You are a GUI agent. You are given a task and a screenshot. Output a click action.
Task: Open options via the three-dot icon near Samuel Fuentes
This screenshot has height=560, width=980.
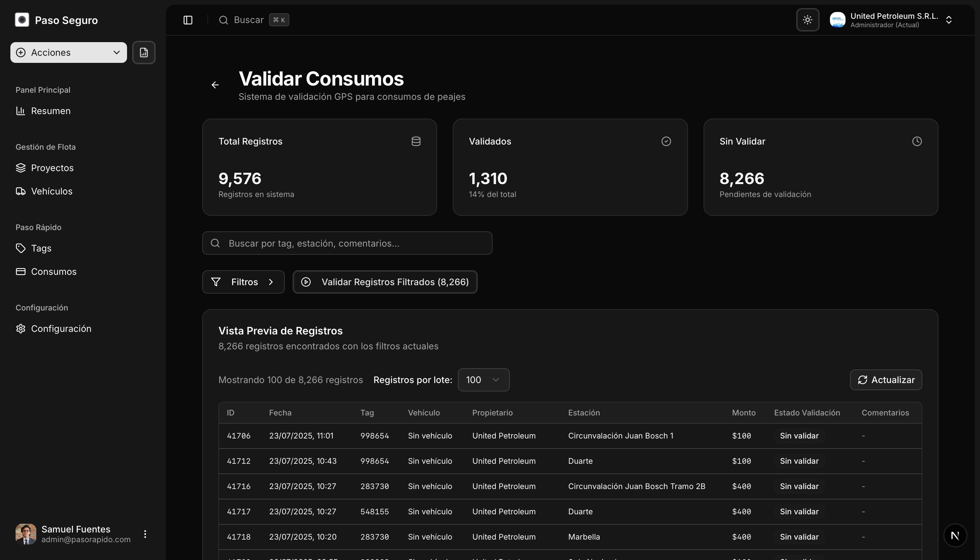pos(146,534)
